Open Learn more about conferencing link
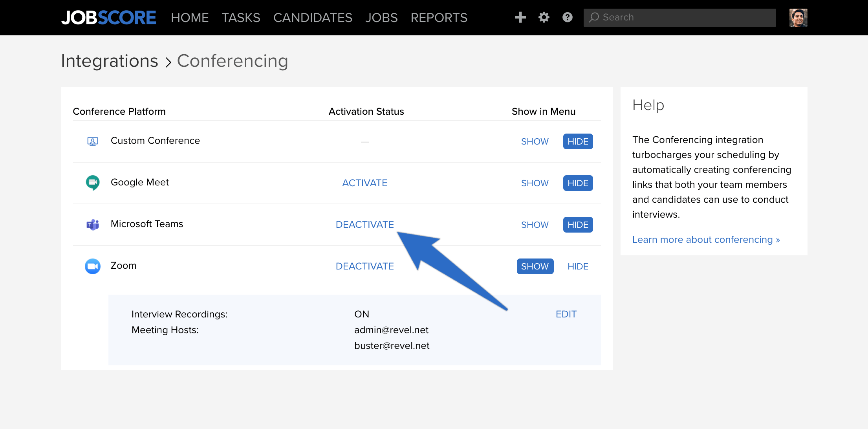The image size is (868, 429). coord(706,240)
